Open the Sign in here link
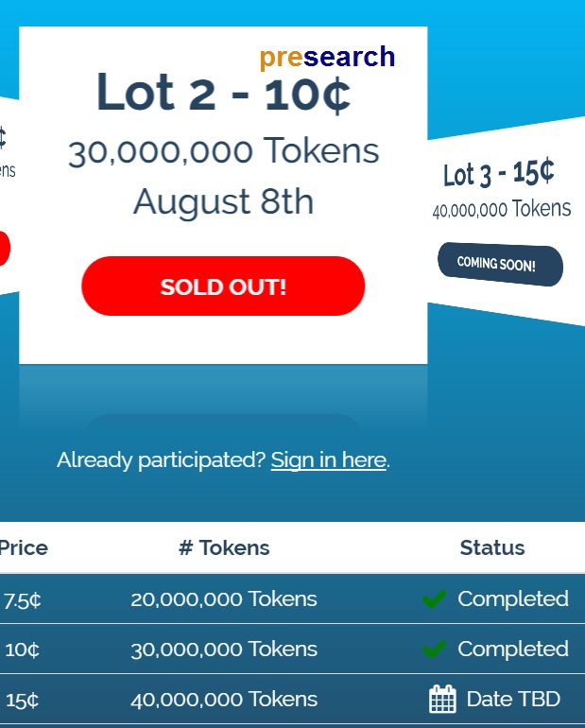The height and width of the screenshot is (728, 585). (328, 460)
